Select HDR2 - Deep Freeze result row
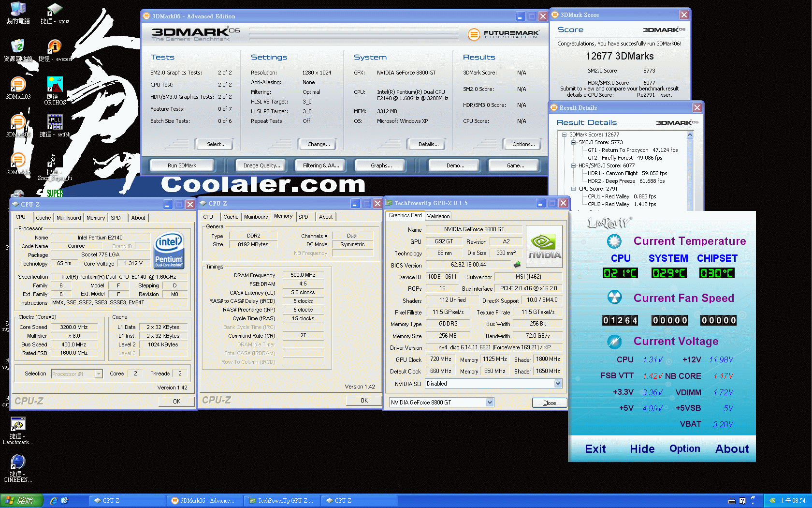This screenshot has height=508, width=812. point(626,181)
